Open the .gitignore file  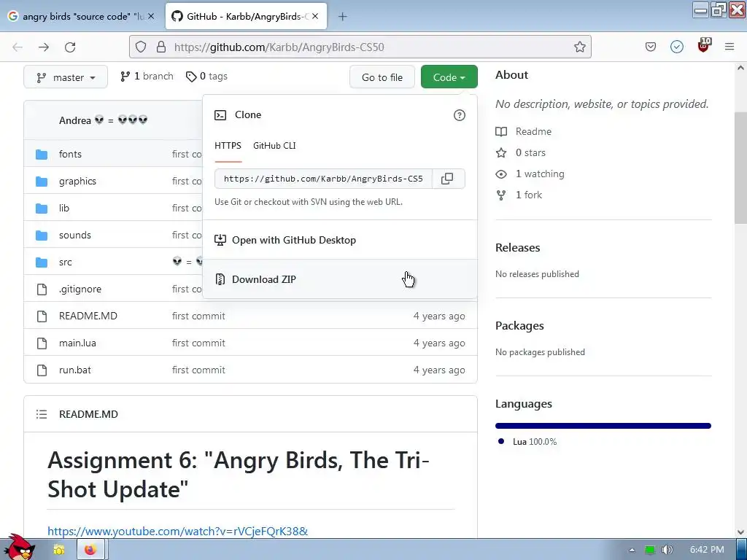point(80,289)
